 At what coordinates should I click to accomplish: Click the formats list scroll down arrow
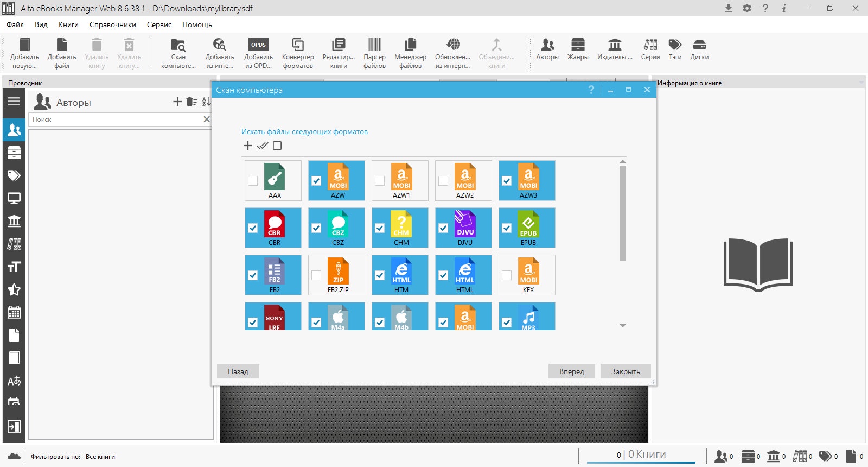click(623, 326)
